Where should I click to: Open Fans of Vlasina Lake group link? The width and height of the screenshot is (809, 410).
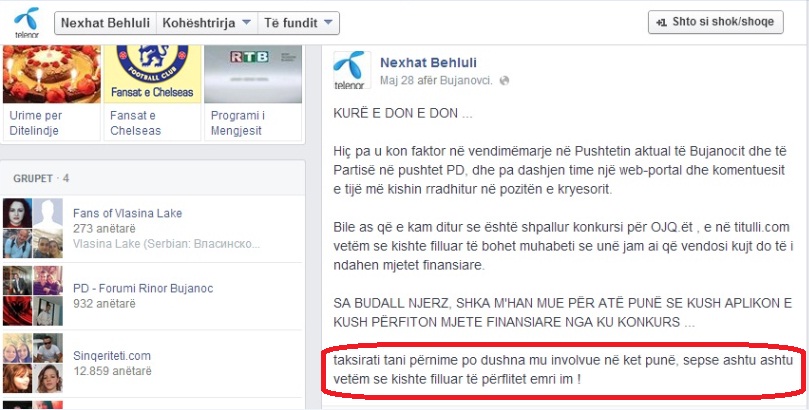[127, 213]
